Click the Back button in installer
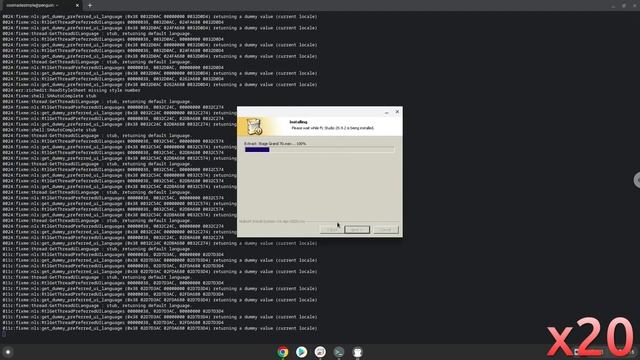Screen dimensions: 640x360 tap(332, 230)
